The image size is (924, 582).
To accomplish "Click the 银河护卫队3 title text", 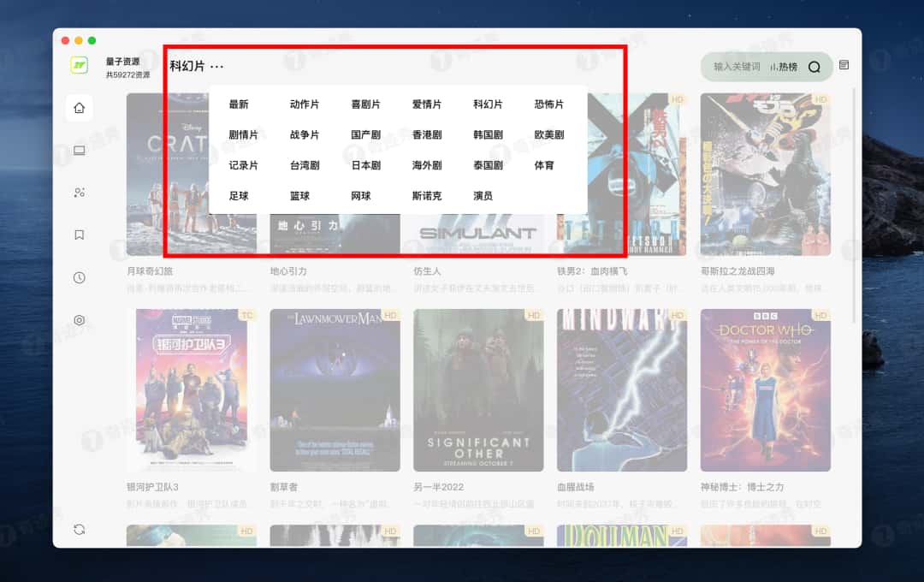I will coord(152,487).
